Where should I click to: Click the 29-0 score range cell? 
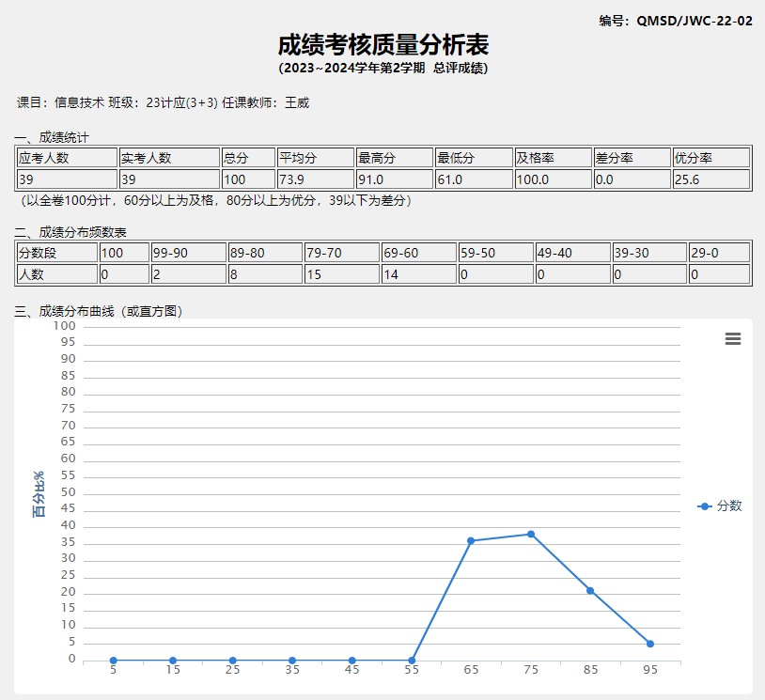[719, 253]
